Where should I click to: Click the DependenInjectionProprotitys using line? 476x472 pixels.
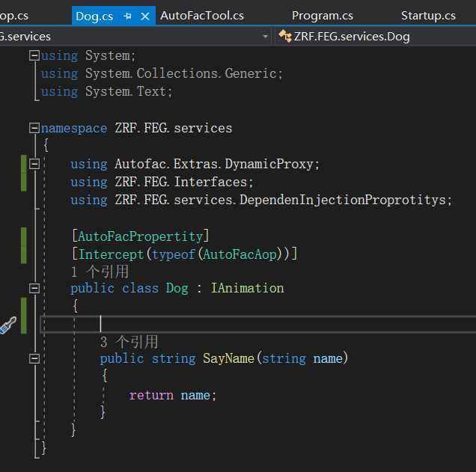point(261,200)
